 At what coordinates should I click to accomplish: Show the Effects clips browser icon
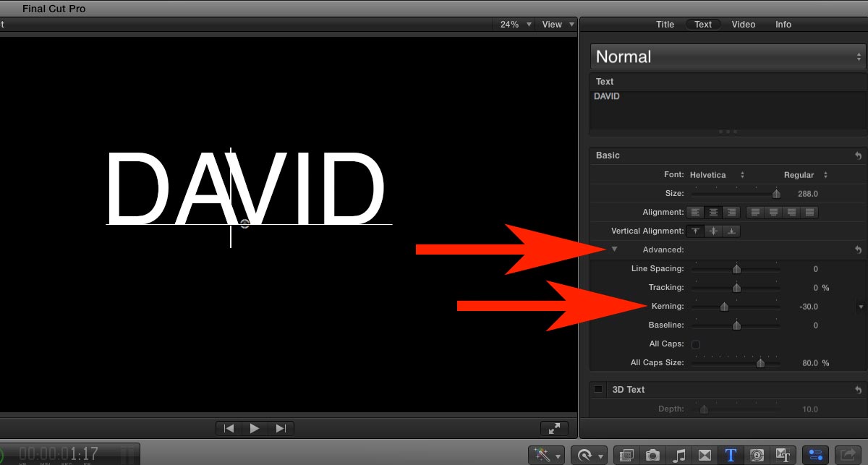pyautogui.click(x=627, y=455)
